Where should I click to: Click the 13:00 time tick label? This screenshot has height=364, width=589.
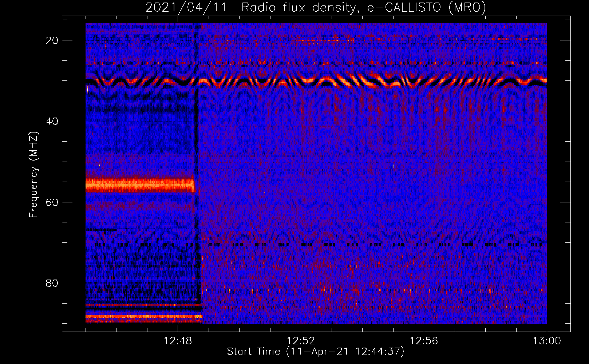tap(547, 341)
